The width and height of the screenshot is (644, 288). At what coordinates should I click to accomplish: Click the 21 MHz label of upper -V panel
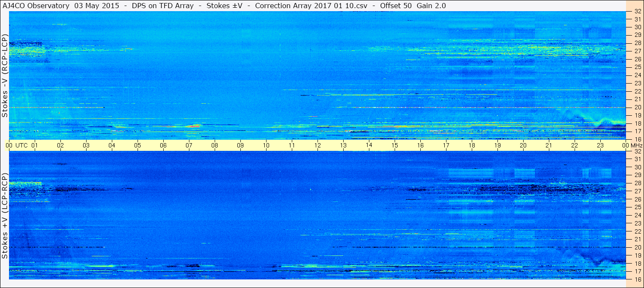pos(637,99)
